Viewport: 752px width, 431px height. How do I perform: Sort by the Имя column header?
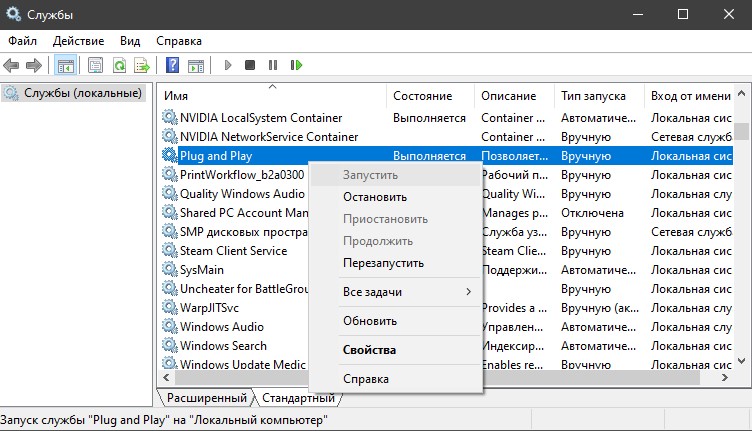[x=272, y=96]
